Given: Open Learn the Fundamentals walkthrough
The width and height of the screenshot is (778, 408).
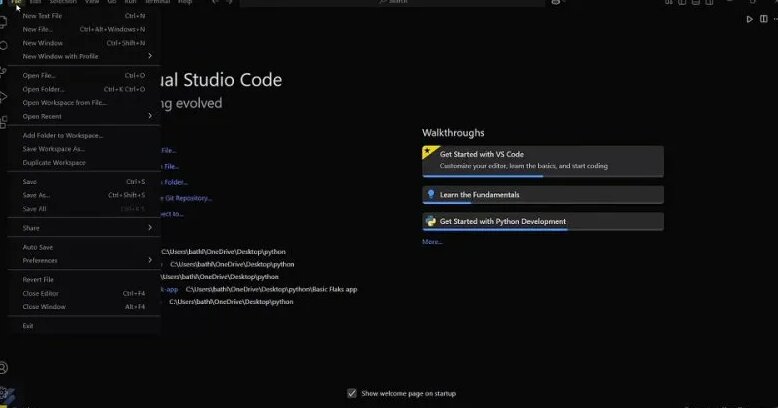Looking at the screenshot, I should coord(543,195).
